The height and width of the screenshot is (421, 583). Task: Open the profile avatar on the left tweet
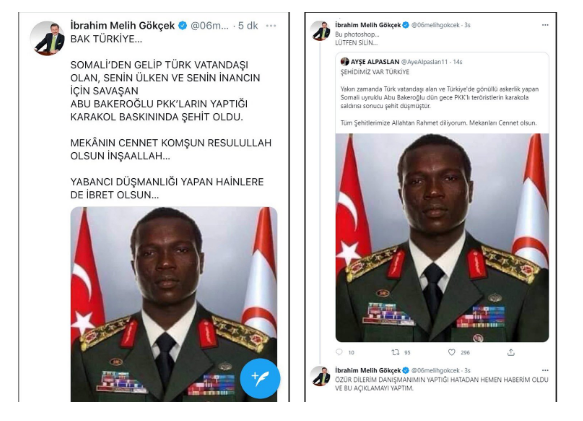pyautogui.click(x=48, y=38)
